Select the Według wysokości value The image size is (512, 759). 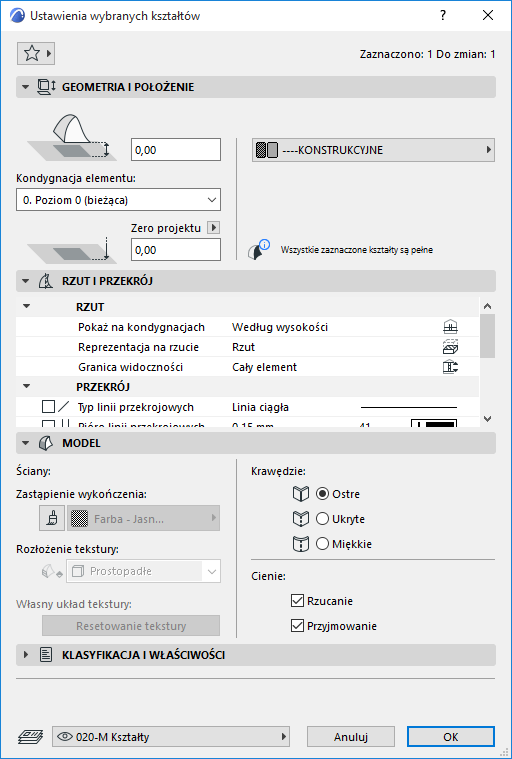[x=280, y=327]
